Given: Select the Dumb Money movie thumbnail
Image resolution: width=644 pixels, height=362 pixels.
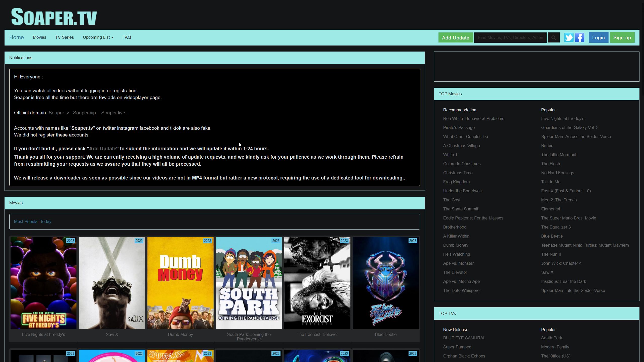Looking at the screenshot, I should [180, 283].
